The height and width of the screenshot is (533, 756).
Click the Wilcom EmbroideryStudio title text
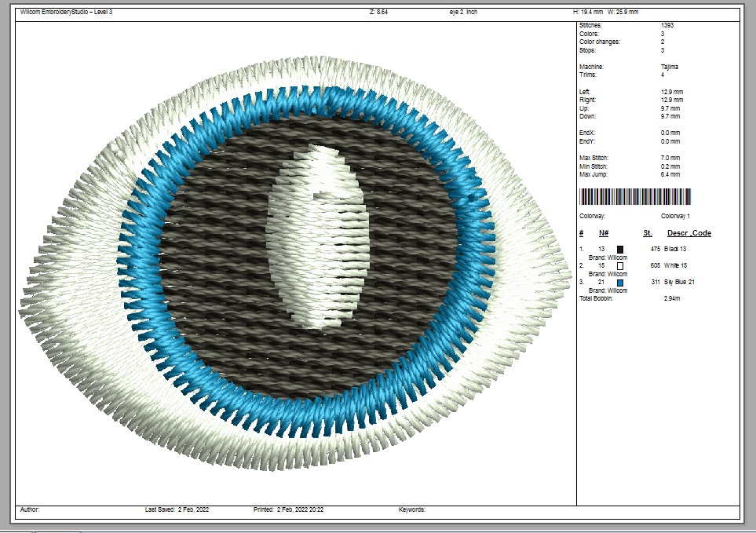(66, 12)
